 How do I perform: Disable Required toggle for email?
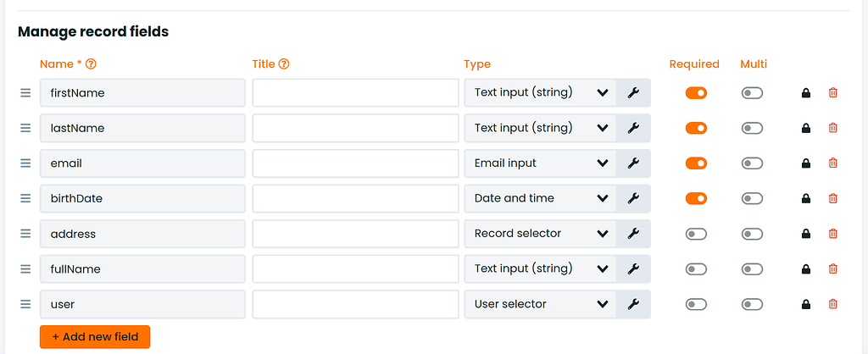pyautogui.click(x=697, y=163)
